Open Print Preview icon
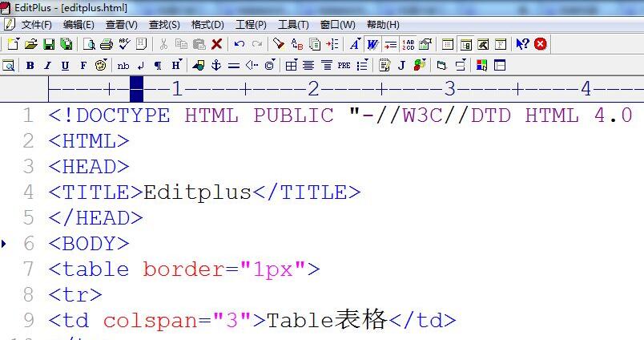The width and height of the screenshot is (644, 340). 89,44
